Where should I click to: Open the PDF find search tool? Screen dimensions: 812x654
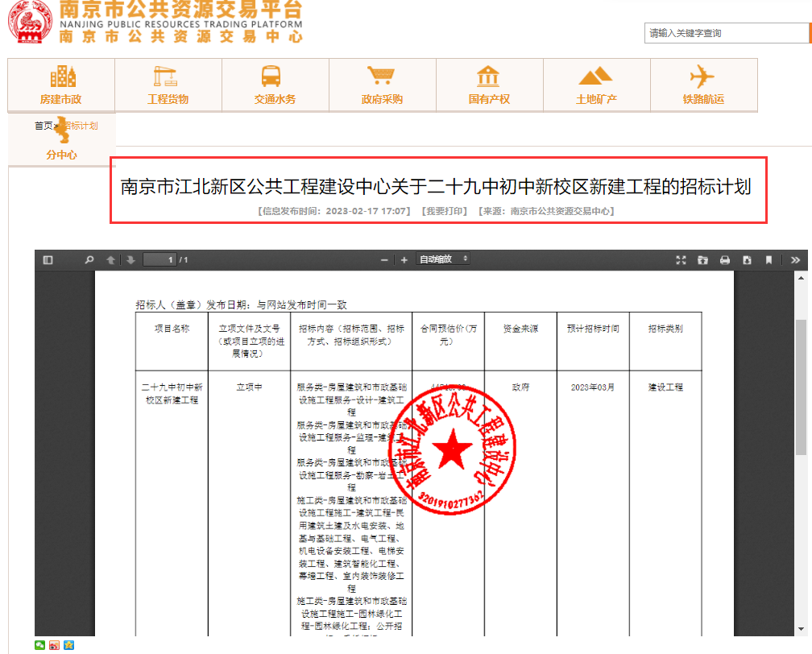(x=89, y=260)
